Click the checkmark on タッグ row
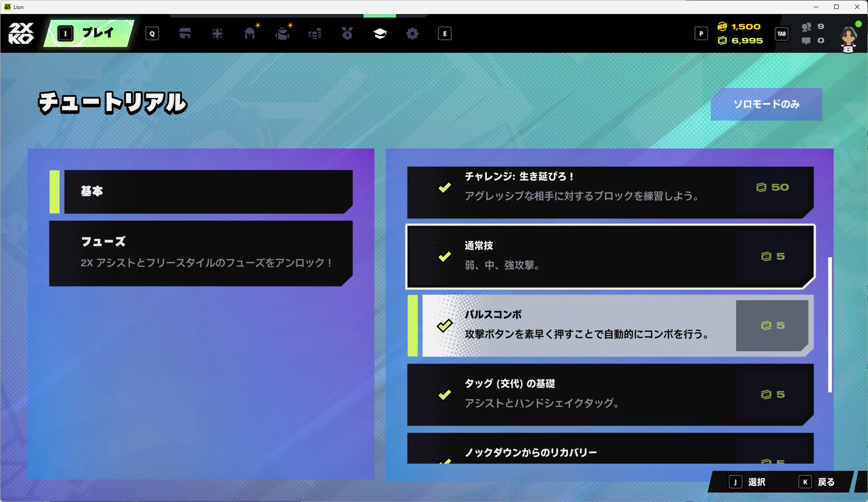Screen dimensions: 868x502 (445, 395)
